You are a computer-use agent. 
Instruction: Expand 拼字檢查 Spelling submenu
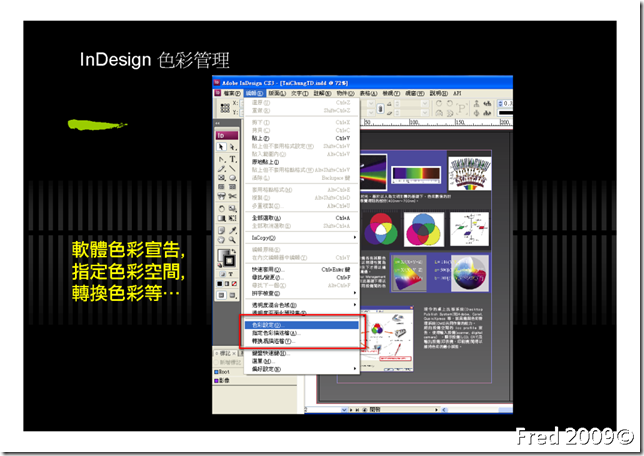pos(301,293)
